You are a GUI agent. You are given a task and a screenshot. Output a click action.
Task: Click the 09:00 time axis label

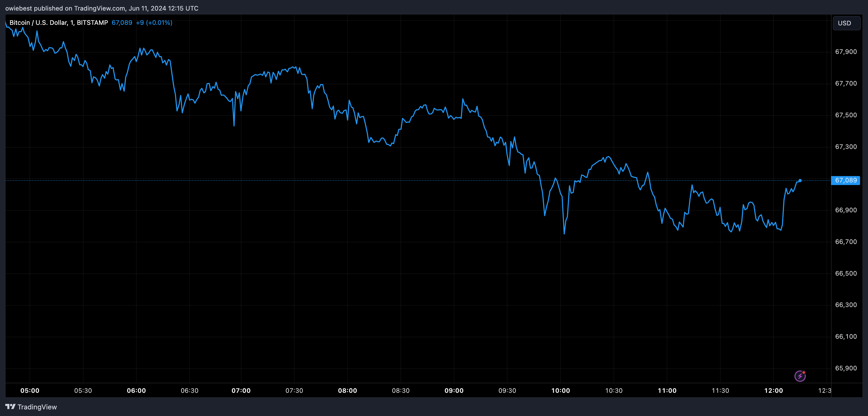pyautogui.click(x=454, y=390)
